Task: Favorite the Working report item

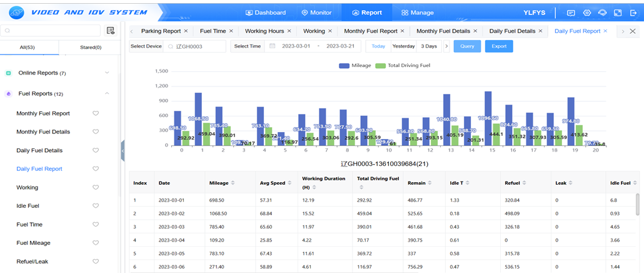Action: pos(96,187)
